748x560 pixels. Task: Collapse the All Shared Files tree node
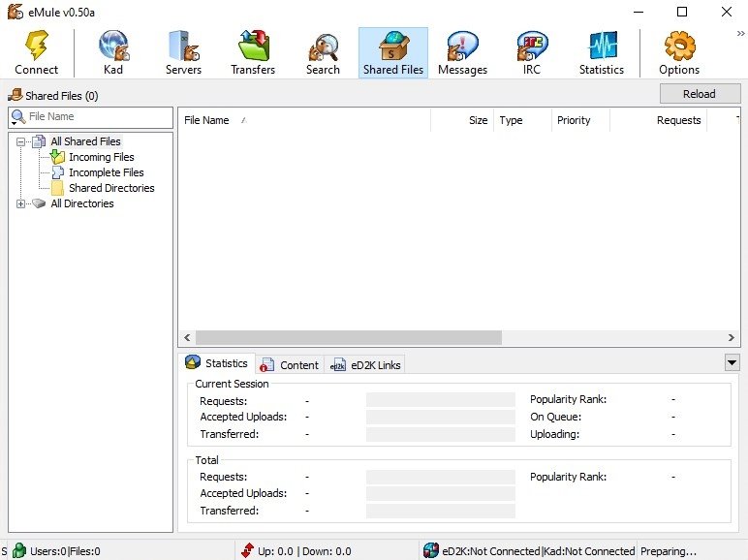coord(20,141)
